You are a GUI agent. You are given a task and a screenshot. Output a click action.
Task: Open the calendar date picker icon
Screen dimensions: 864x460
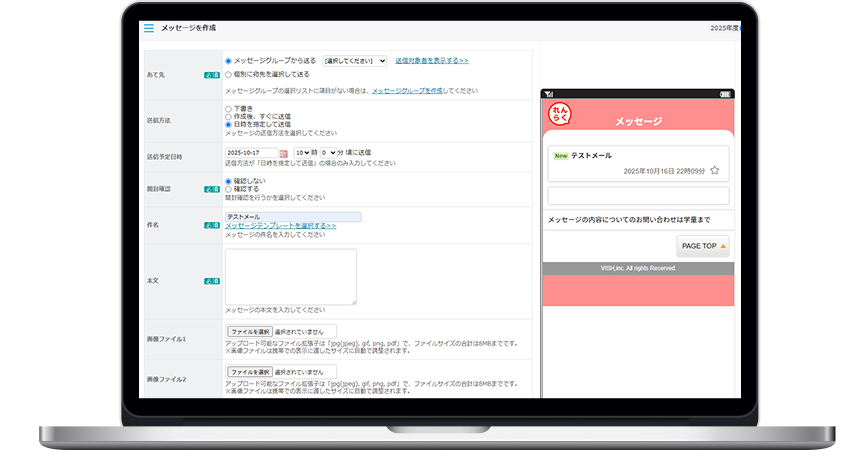(x=283, y=154)
